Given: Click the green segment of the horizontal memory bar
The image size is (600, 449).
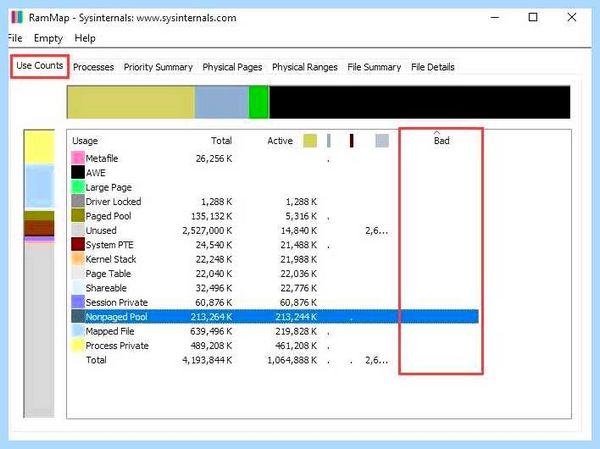Looking at the screenshot, I should click(259, 102).
